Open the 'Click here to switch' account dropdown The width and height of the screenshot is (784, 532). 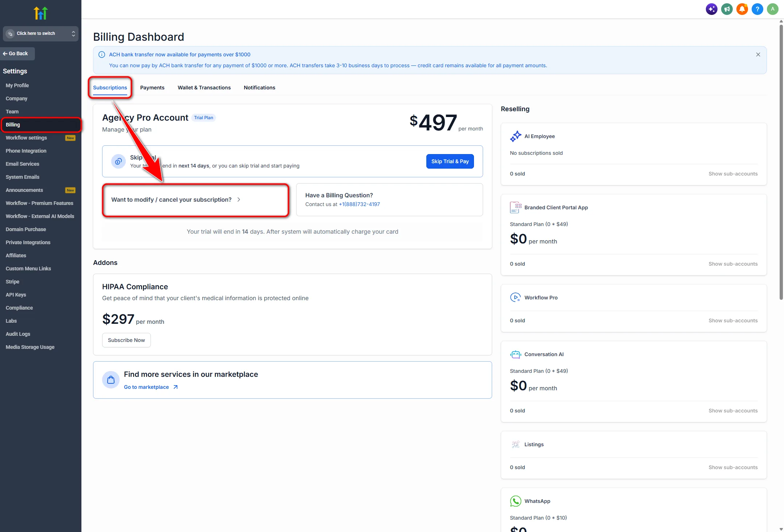(41, 33)
